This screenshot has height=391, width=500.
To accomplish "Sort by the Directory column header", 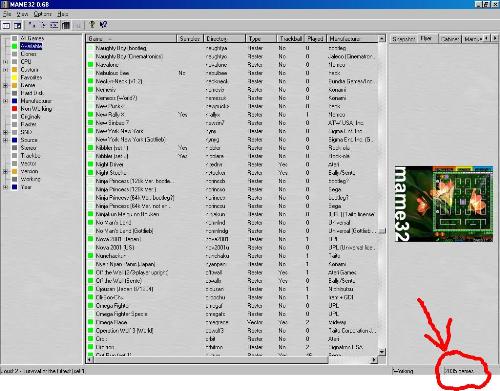I will click(x=224, y=39).
